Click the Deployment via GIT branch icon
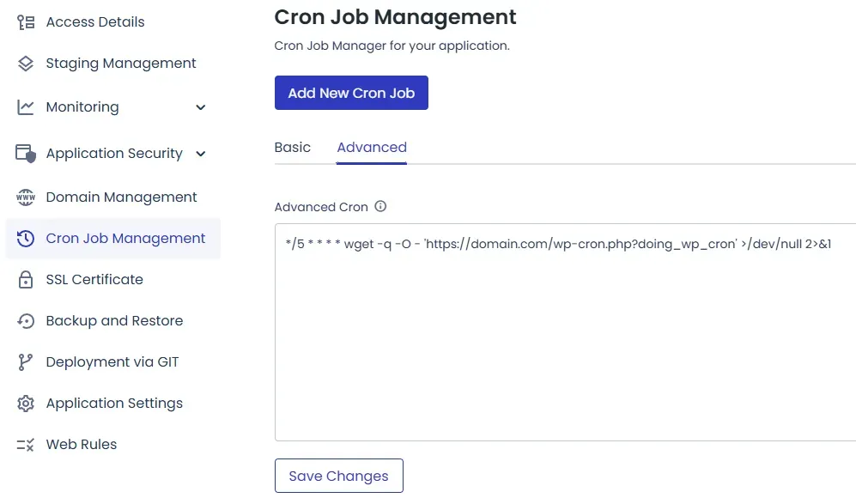856x504 pixels. (26, 362)
